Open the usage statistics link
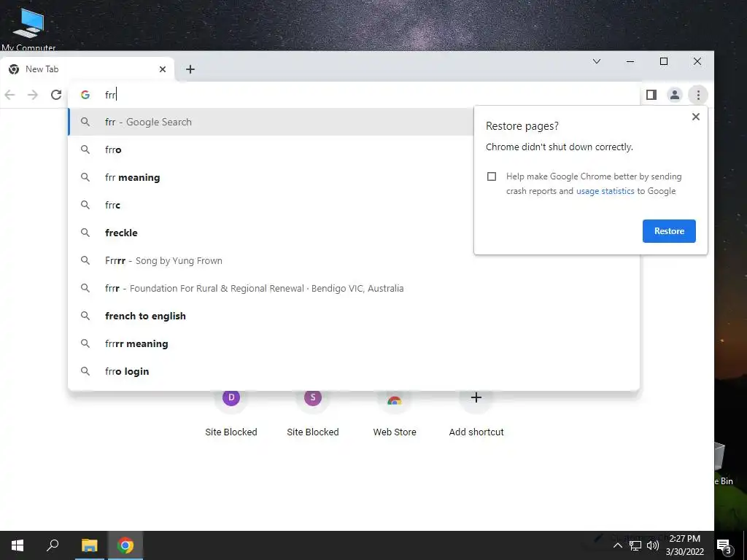747x560 pixels. tap(605, 191)
